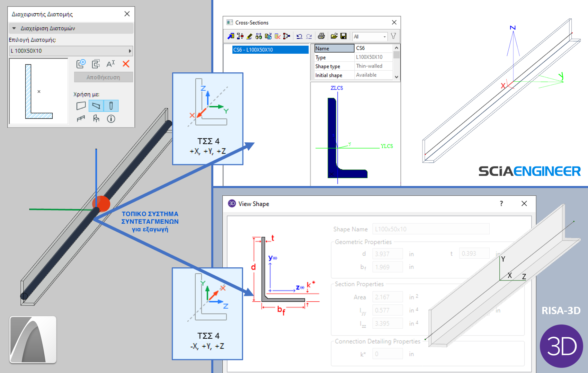Click the duplicate profile icon

96,64
